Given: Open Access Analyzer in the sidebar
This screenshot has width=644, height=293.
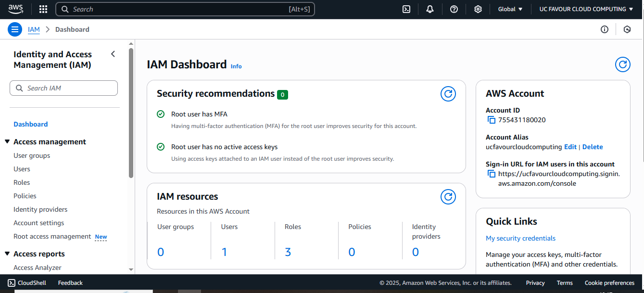Looking at the screenshot, I should [x=38, y=268].
